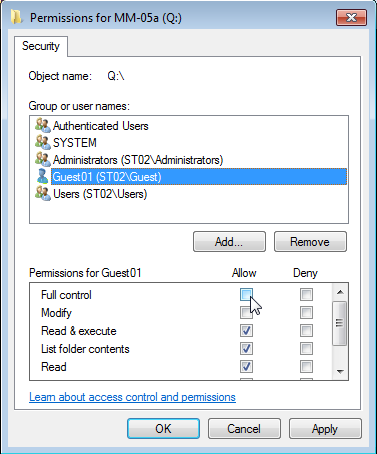Click the Authenticated Users group icon
This screenshot has height=454, width=377.
point(43,126)
